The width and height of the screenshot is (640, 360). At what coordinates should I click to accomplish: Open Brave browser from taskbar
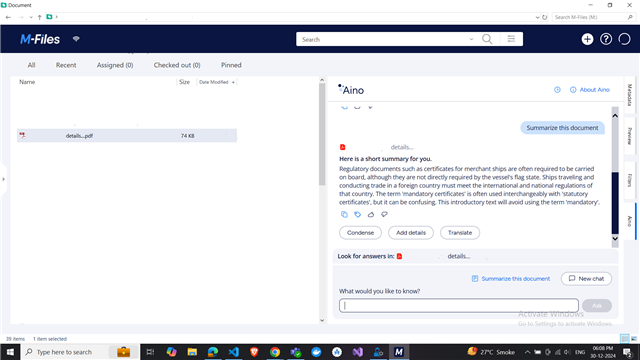[x=254, y=352]
